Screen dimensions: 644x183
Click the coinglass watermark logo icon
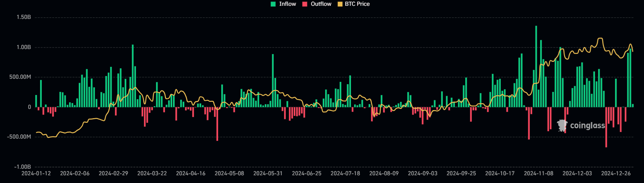click(x=562, y=125)
